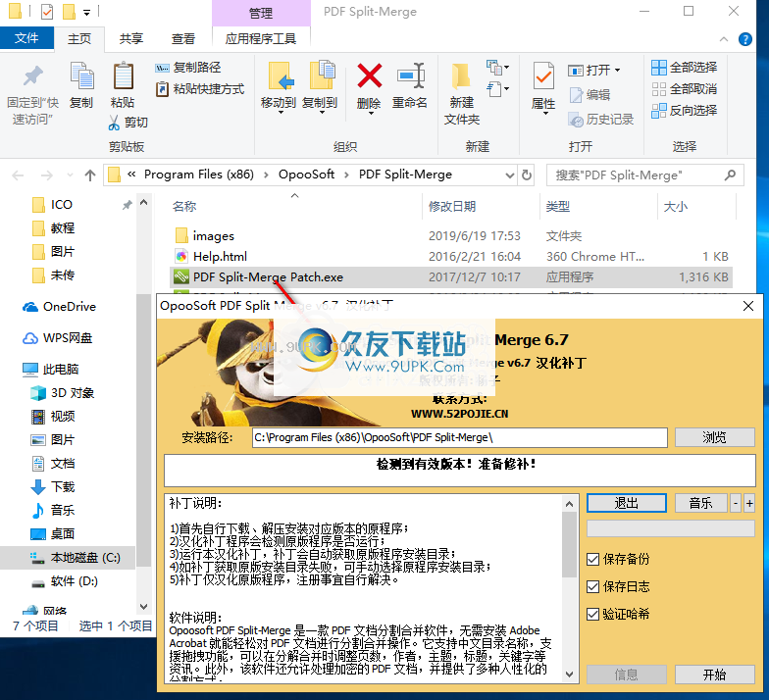Screen dimensions: 769x700
Task: Click the Cut scissors icon
Action: [114, 122]
